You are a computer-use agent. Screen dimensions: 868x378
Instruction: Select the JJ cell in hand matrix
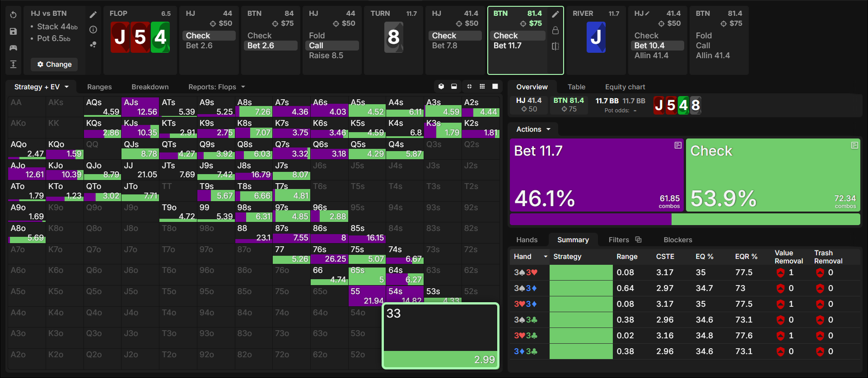pos(140,170)
